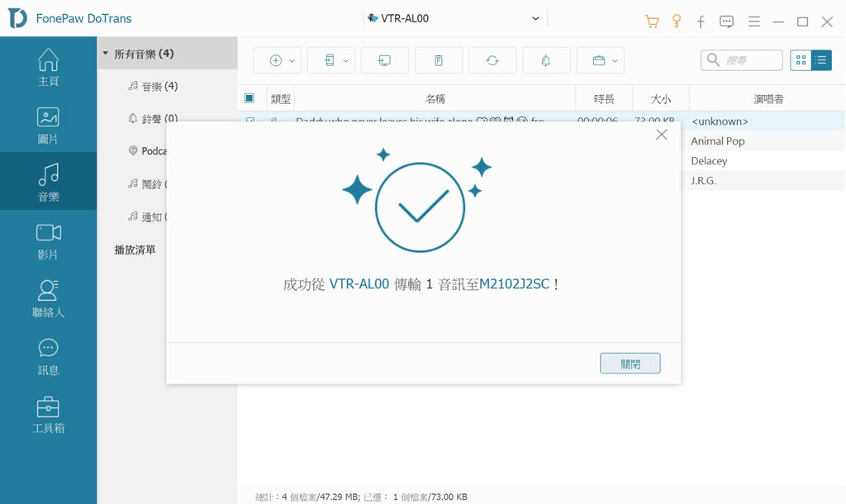Screen dimensions: 846x504
Task: Select 鬧鈴 category in tree
Action: tap(147, 184)
